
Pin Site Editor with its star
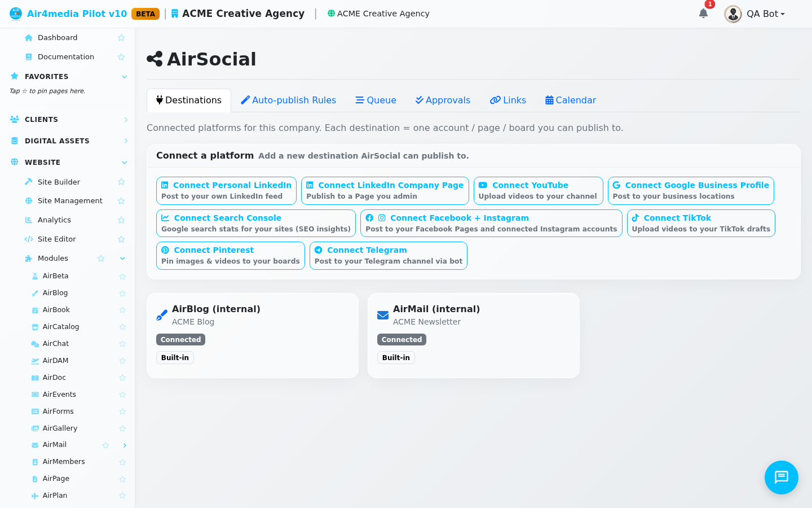pos(121,239)
